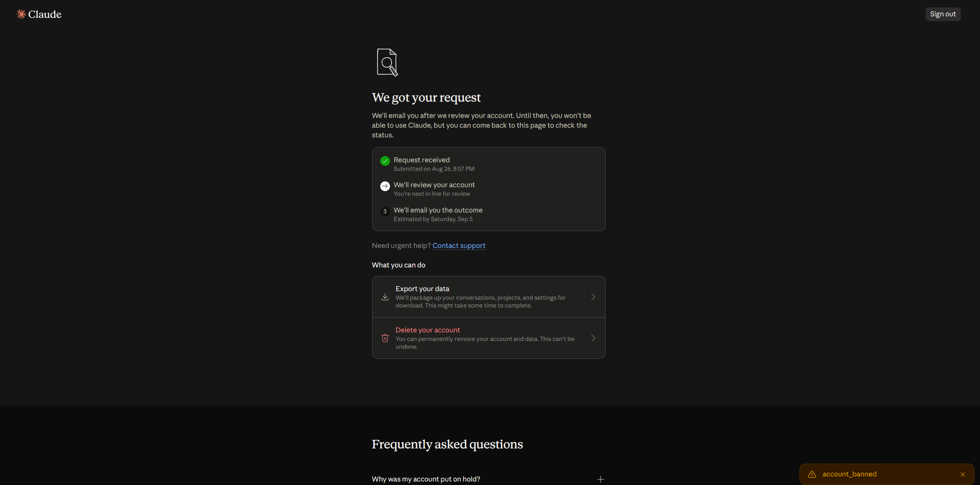Expand Why was my account put on hold

(488, 479)
